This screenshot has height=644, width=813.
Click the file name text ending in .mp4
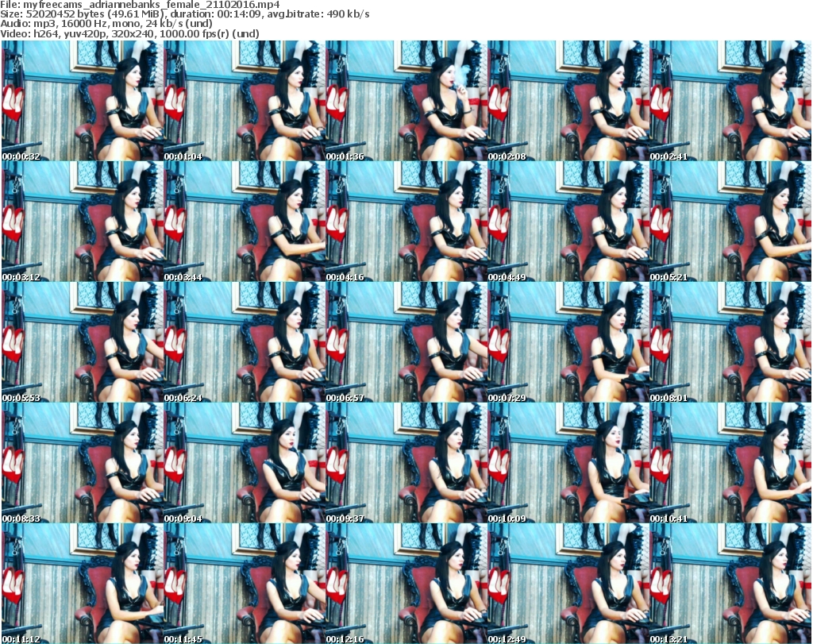tap(152, 5)
